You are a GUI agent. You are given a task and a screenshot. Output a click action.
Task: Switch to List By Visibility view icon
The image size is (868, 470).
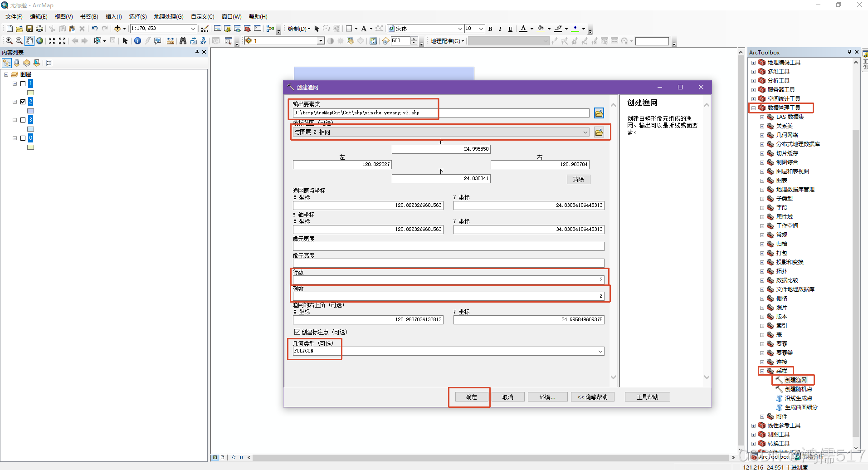(27, 63)
